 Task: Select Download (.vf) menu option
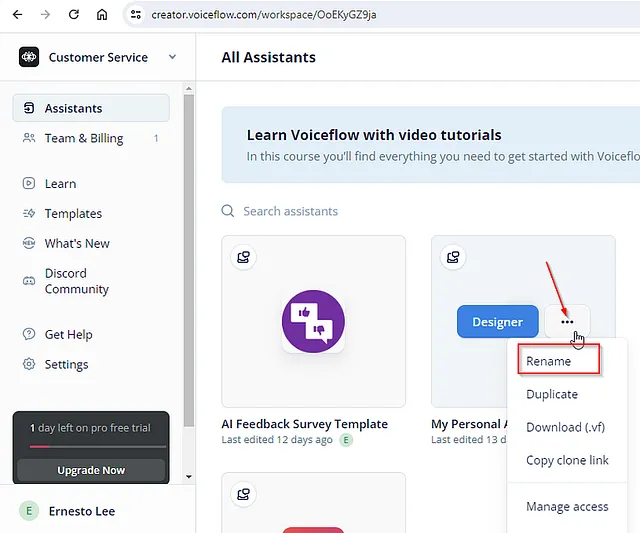565,427
